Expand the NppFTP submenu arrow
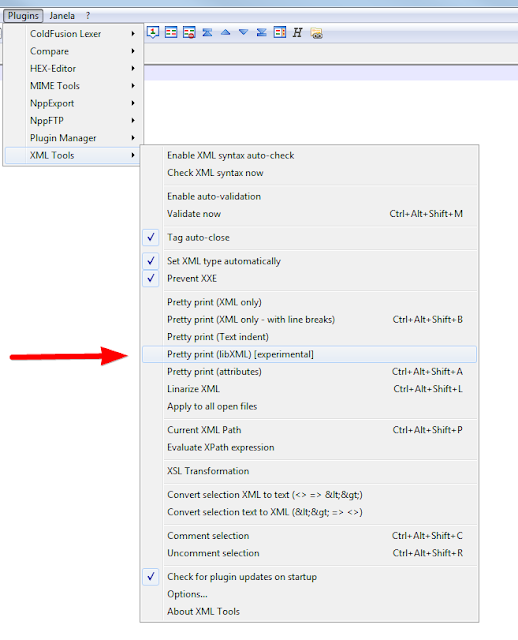The height and width of the screenshot is (640, 518). (x=133, y=120)
